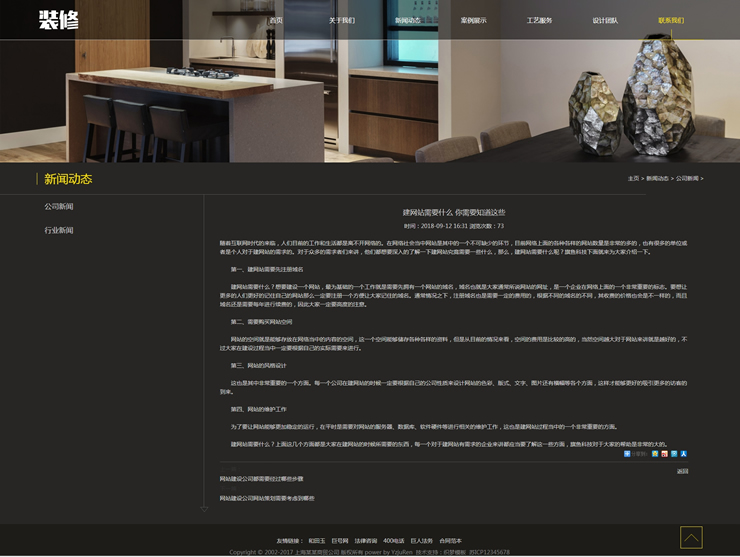Viewport: 740px width, 557px height.
Task: Click the 返回 back link
Action: point(682,471)
